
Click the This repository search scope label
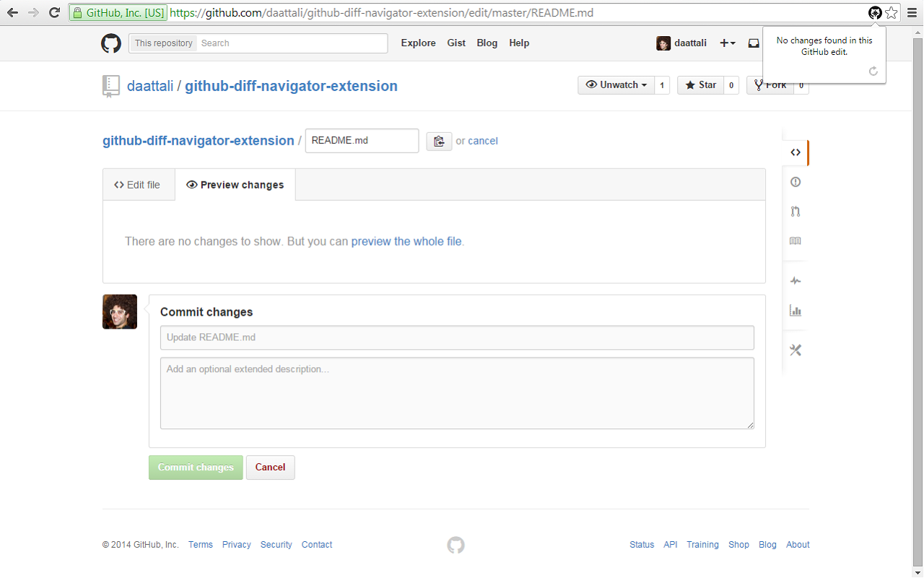click(164, 43)
